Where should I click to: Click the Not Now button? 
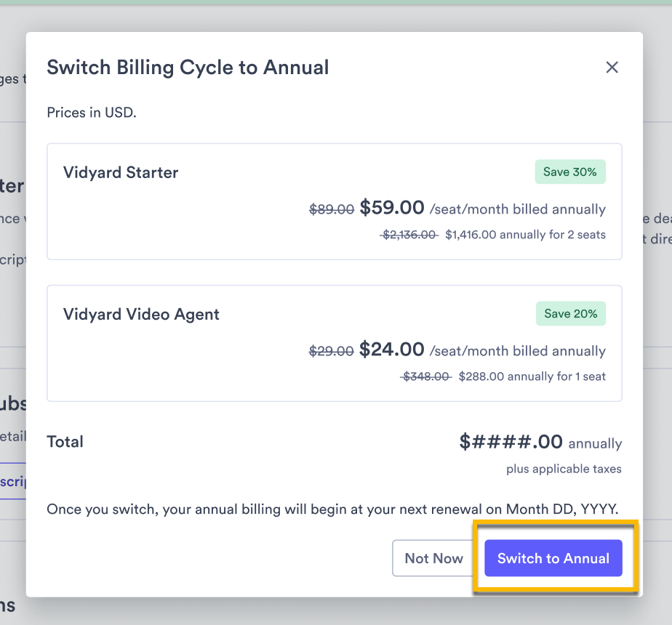pyautogui.click(x=434, y=558)
